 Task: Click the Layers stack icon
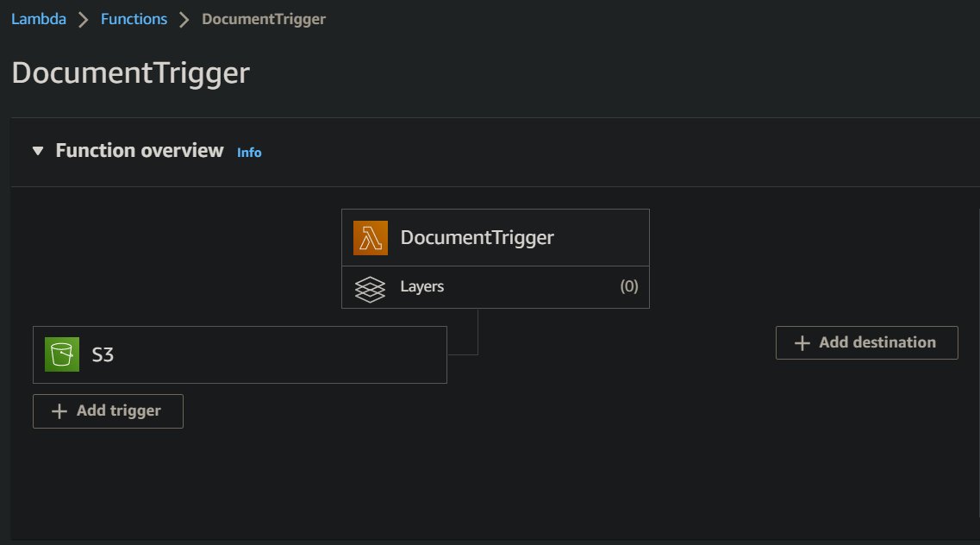click(370, 290)
